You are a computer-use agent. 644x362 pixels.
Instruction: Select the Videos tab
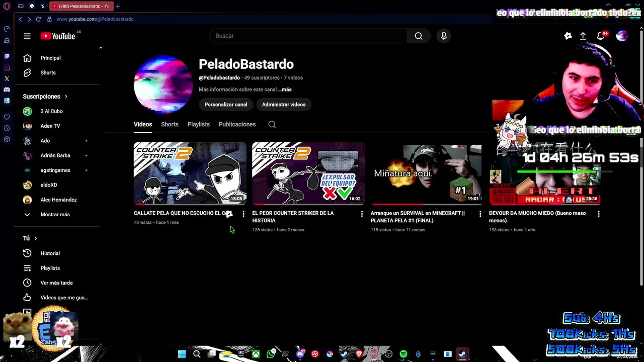point(143,124)
